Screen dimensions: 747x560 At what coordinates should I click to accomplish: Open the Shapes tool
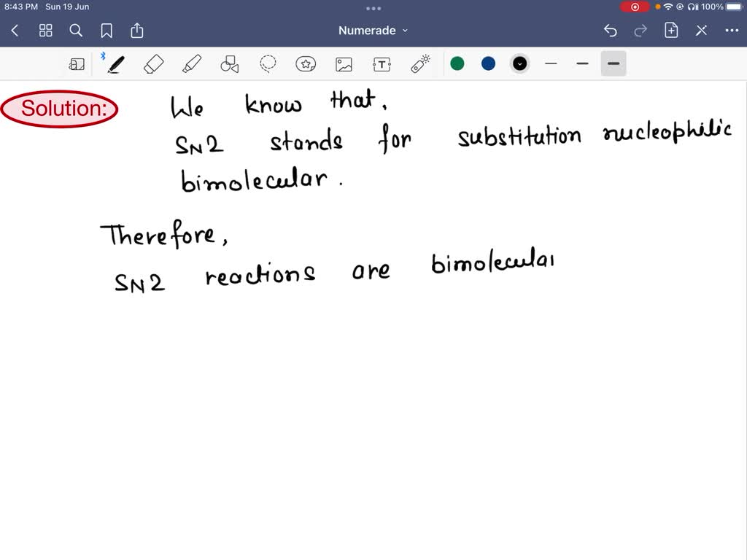point(230,64)
